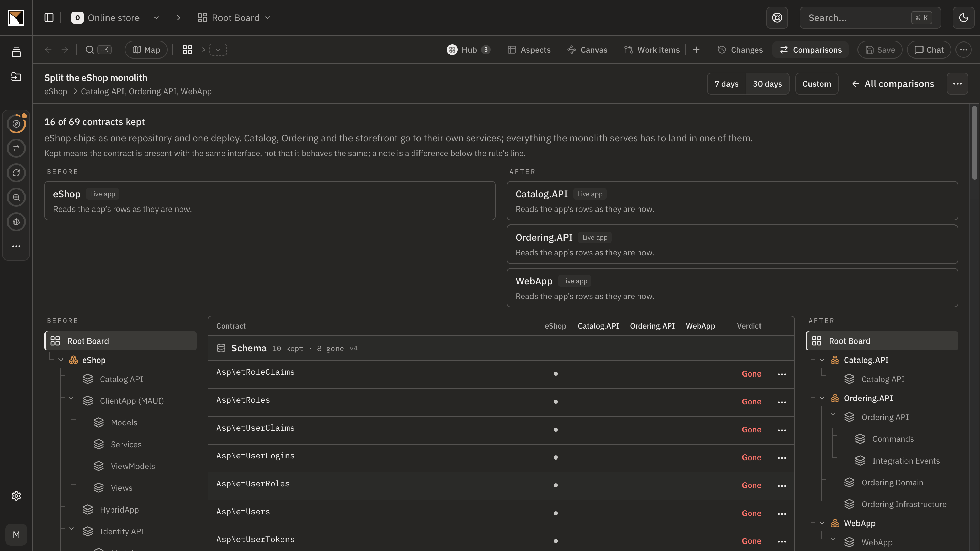Select the magnifier inspect tool in left rail
Screen dimensions: 980x551
(x=16, y=197)
